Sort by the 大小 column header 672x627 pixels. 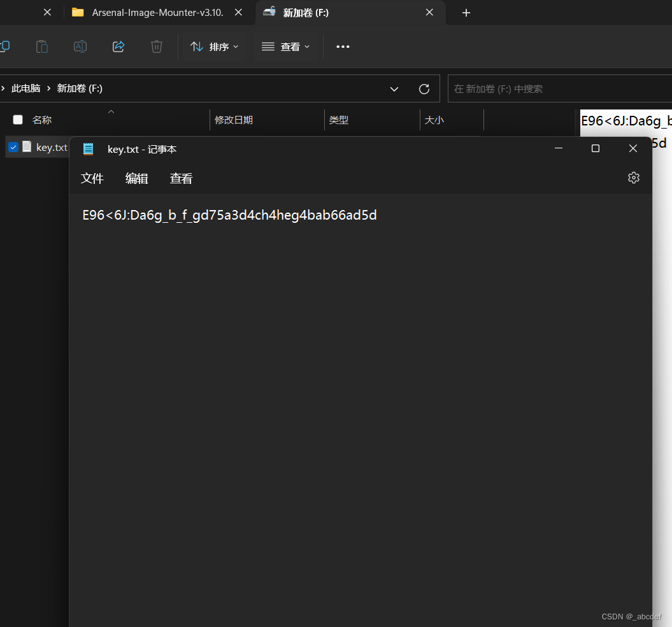coord(434,120)
